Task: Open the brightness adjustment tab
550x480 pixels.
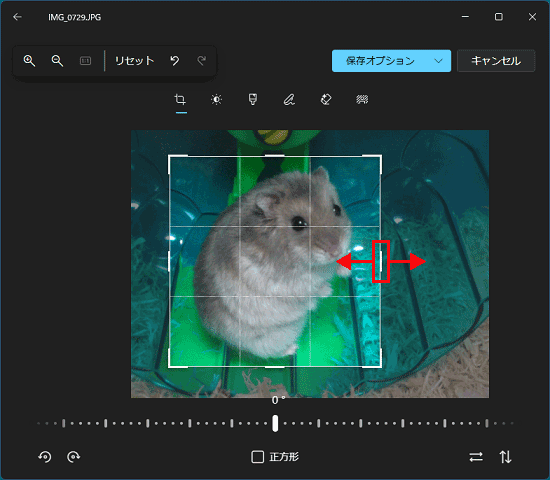Action: [x=216, y=100]
